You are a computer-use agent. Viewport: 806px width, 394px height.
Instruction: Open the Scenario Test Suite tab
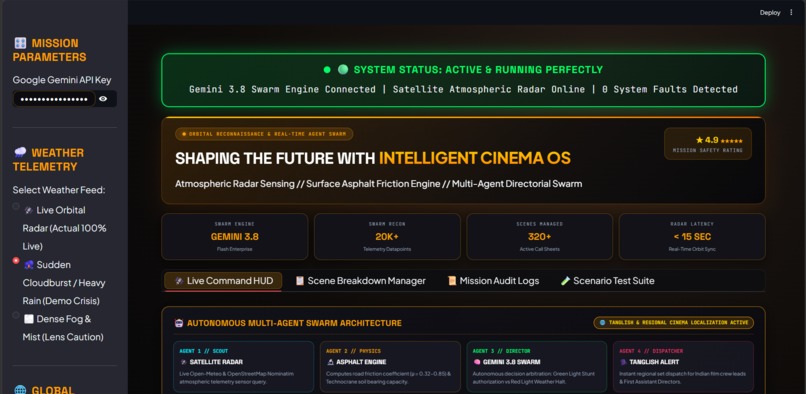608,281
